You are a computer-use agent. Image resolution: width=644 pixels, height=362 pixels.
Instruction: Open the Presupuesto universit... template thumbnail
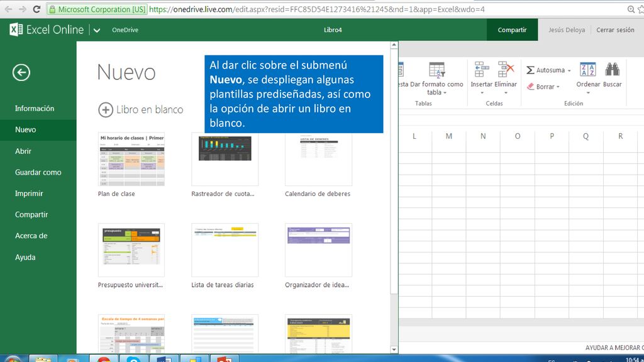point(131,250)
